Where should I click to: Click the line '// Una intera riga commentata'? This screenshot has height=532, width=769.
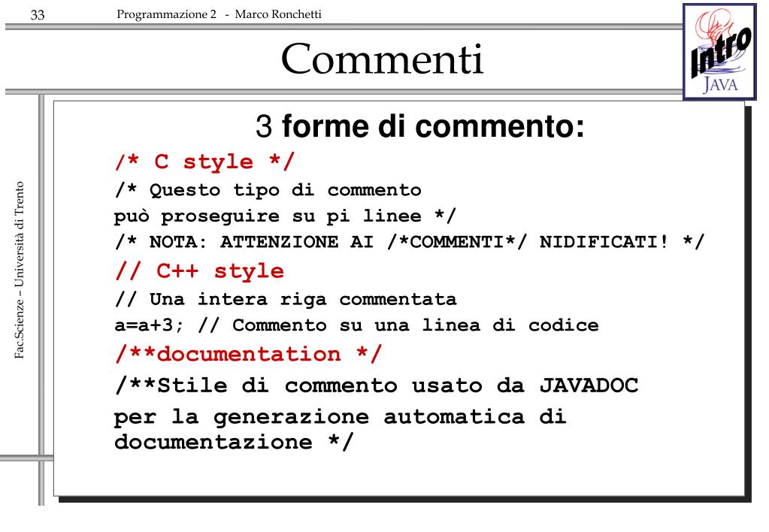(x=286, y=299)
